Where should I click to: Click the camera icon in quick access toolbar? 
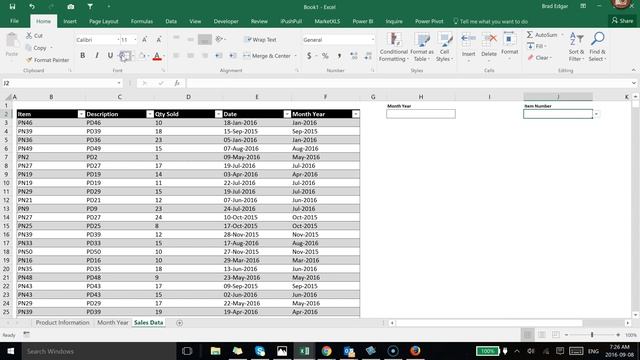(71, 7)
